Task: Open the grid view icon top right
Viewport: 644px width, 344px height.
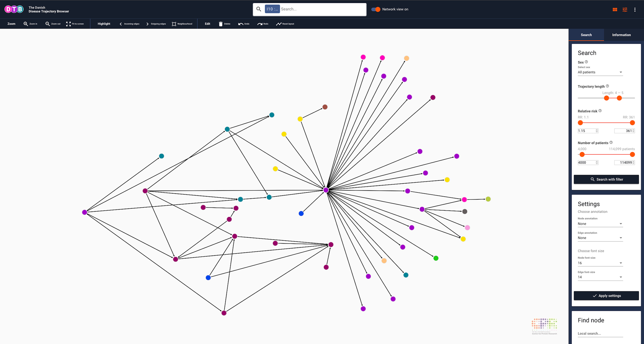Action: coord(615,9)
